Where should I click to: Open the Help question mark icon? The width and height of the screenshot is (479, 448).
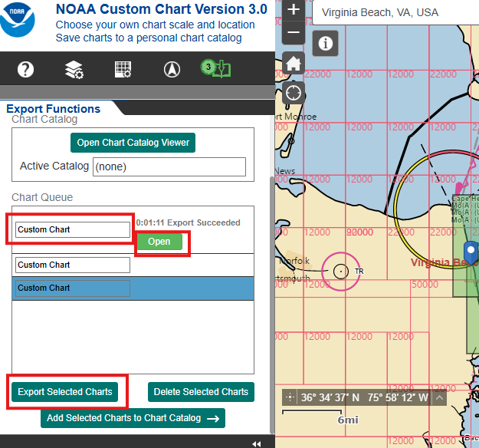[x=25, y=70]
